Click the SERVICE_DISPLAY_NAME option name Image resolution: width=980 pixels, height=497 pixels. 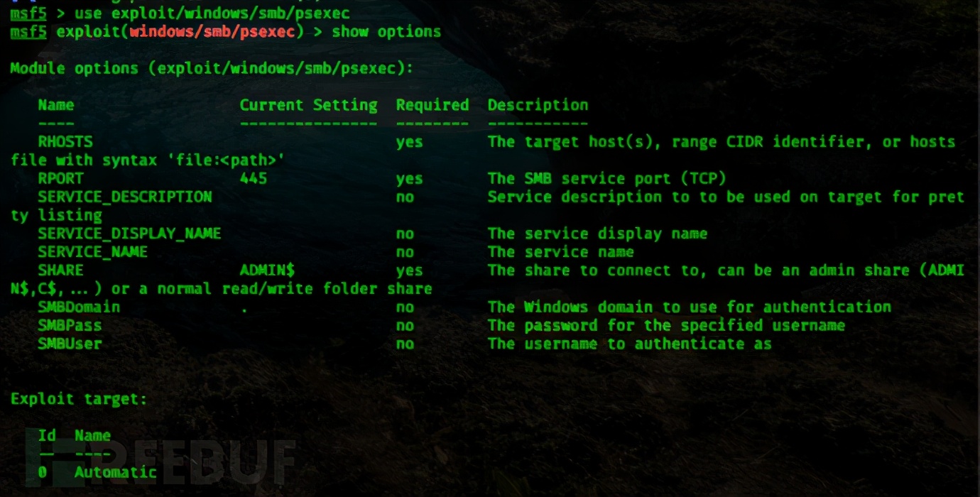(129, 234)
